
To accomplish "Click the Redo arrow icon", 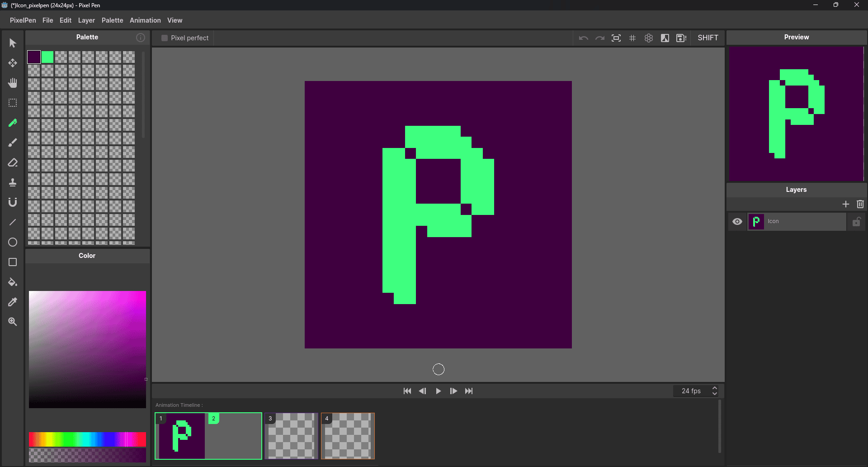I will tap(600, 38).
